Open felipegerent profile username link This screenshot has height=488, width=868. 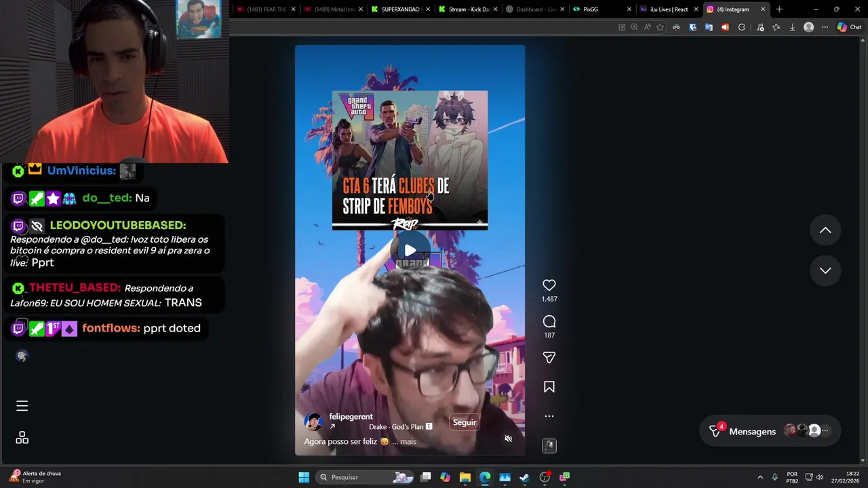(x=351, y=416)
